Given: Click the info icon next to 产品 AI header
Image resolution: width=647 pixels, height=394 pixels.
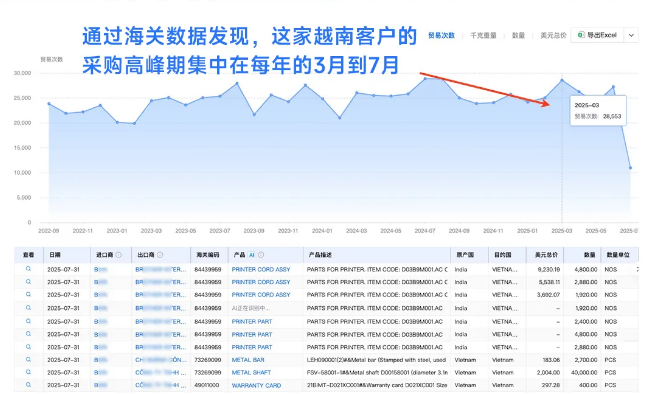Looking at the screenshot, I should [x=261, y=255].
